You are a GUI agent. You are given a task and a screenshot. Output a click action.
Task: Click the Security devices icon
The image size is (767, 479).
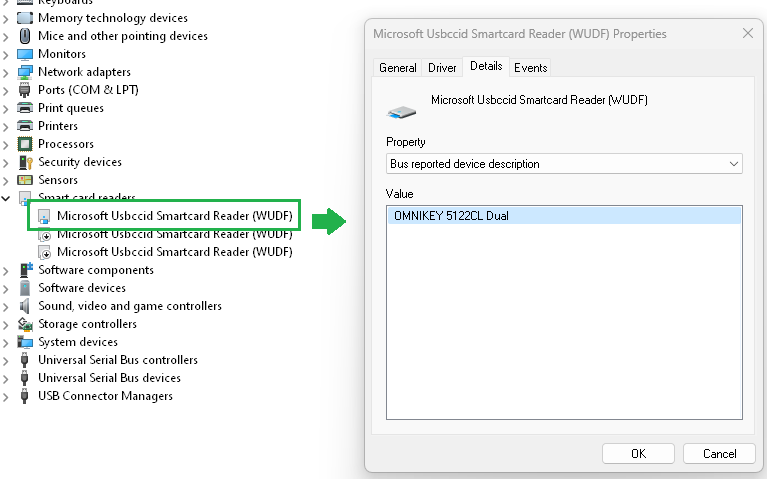pos(26,162)
